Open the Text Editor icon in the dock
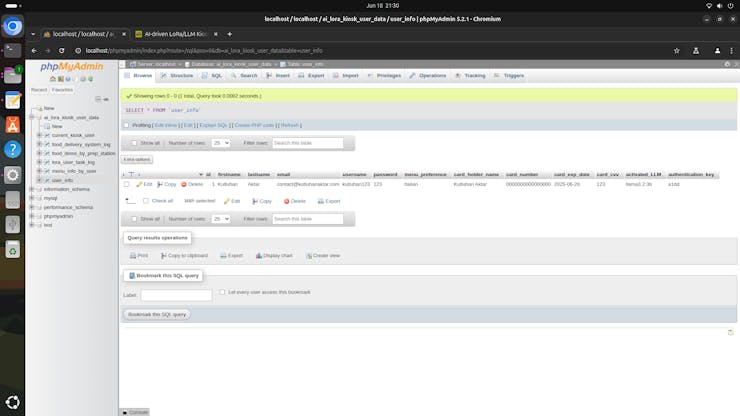Viewport: 740px width, 416px height. (x=13, y=100)
